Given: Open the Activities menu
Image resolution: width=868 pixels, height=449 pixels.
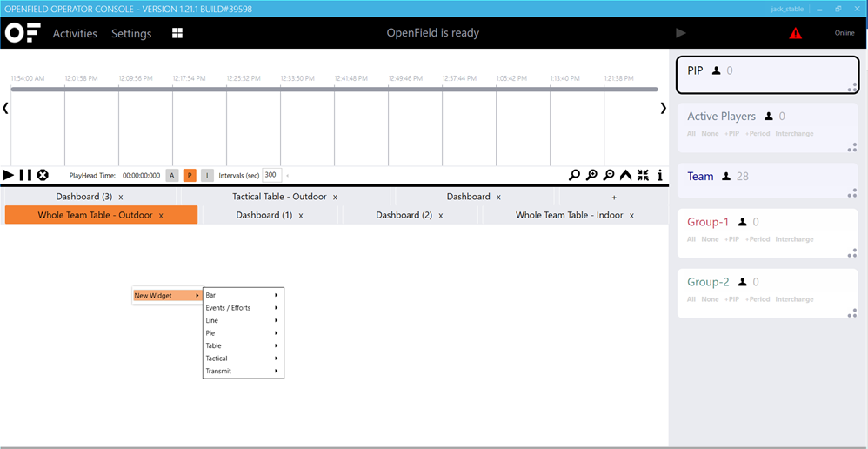Looking at the screenshot, I should click(x=75, y=34).
